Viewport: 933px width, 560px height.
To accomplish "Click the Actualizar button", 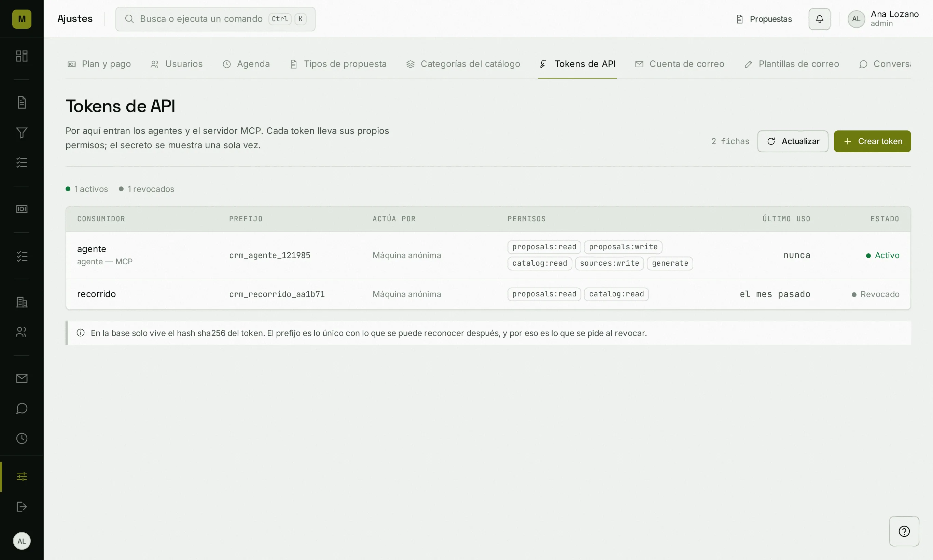I will click(793, 141).
